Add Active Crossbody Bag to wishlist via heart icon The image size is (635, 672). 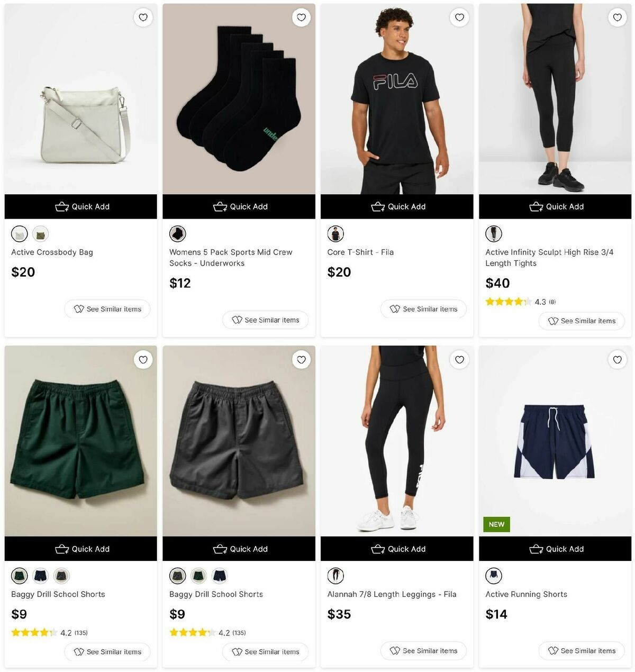[143, 17]
